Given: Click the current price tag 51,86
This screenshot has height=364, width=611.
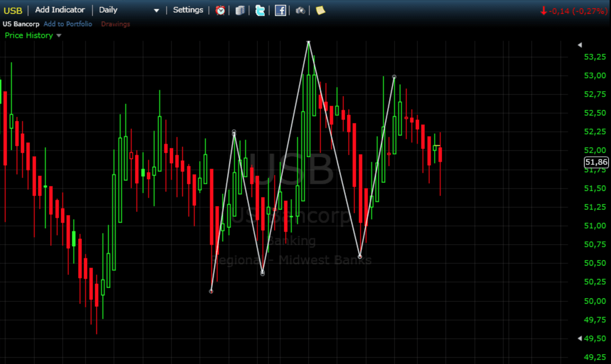Looking at the screenshot, I should tap(596, 162).
